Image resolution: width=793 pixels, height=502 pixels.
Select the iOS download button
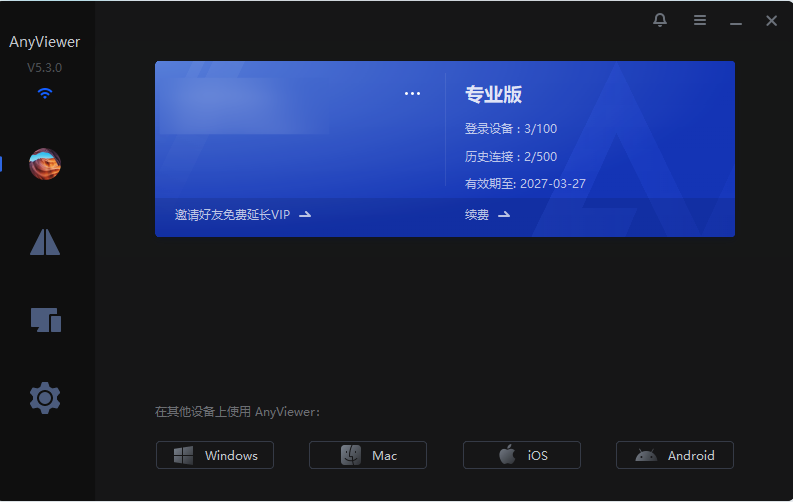(521, 455)
